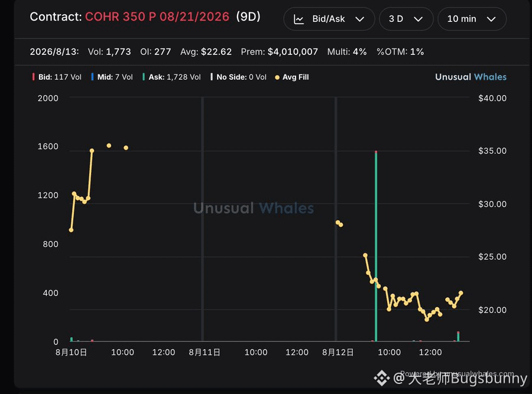Click the OI: 277 statistic
Viewport: 532px width, 394px height.
point(155,52)
